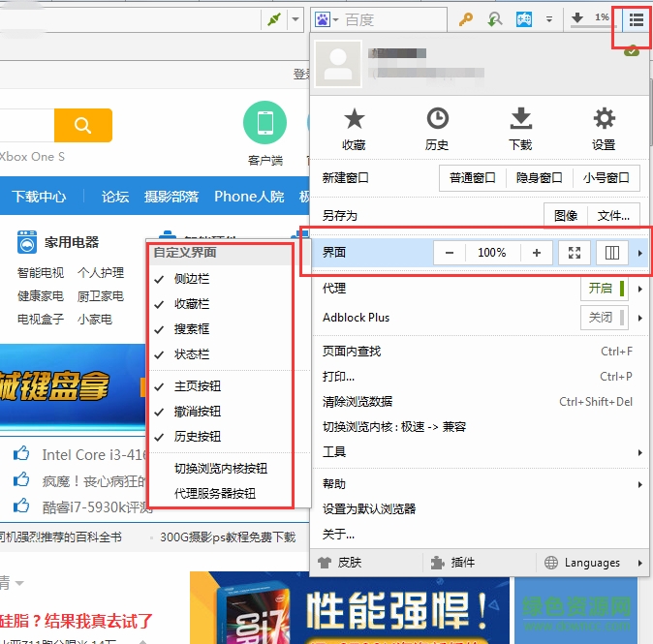653x644 pixels.
Task: Open the 历史 history clock icon
Action: click(437, 128)
